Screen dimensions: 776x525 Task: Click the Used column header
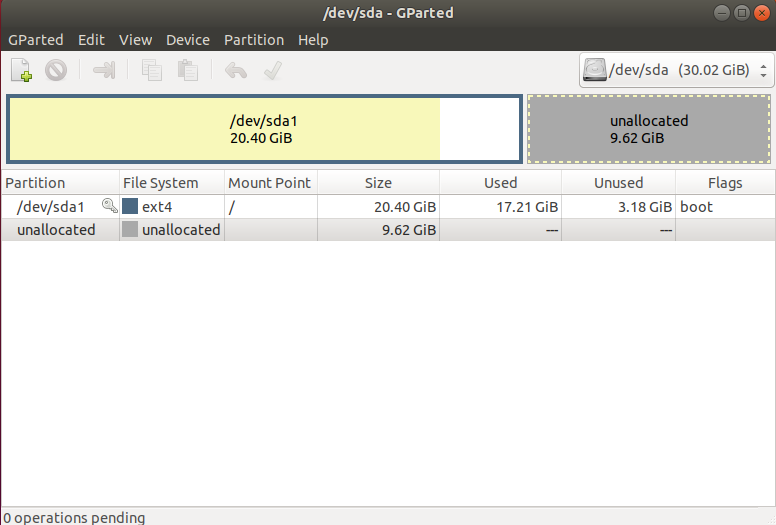tap(500, 183)
